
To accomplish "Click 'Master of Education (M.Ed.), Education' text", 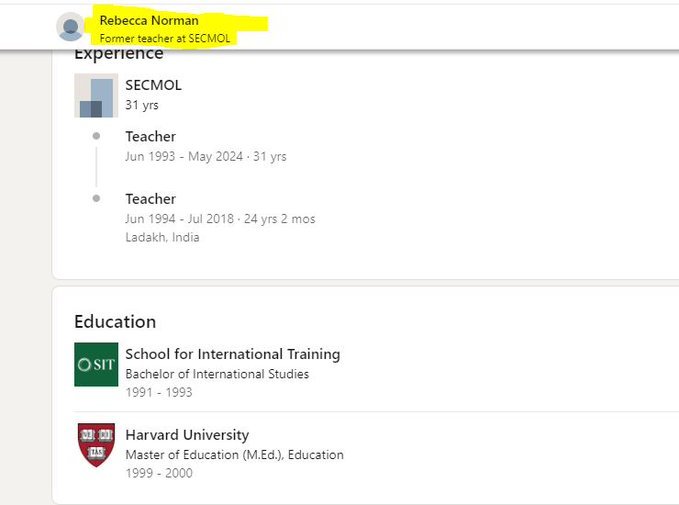I will coord(235,455).
